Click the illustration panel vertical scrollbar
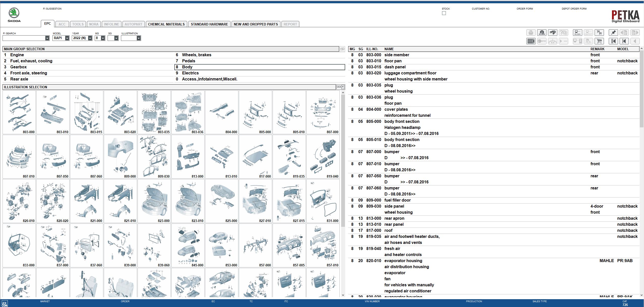The height and width of the screenshot is (307, 644). (x=343, y=194)
